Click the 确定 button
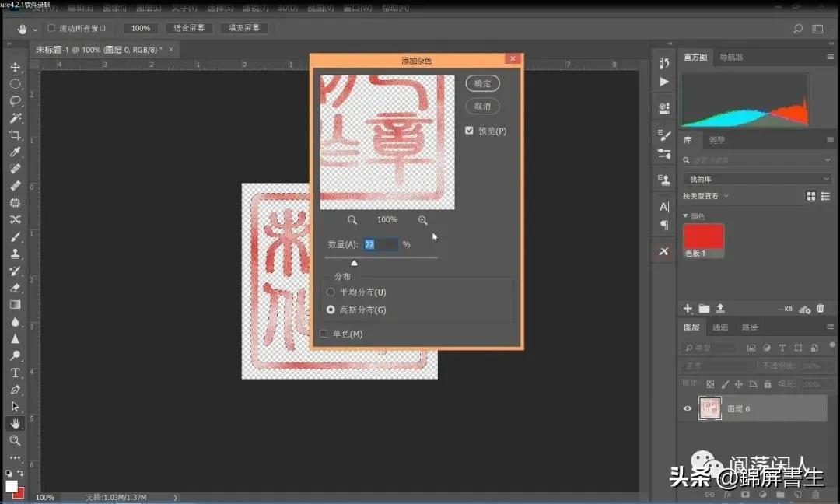Screen dimensions: 840x504 482,83
